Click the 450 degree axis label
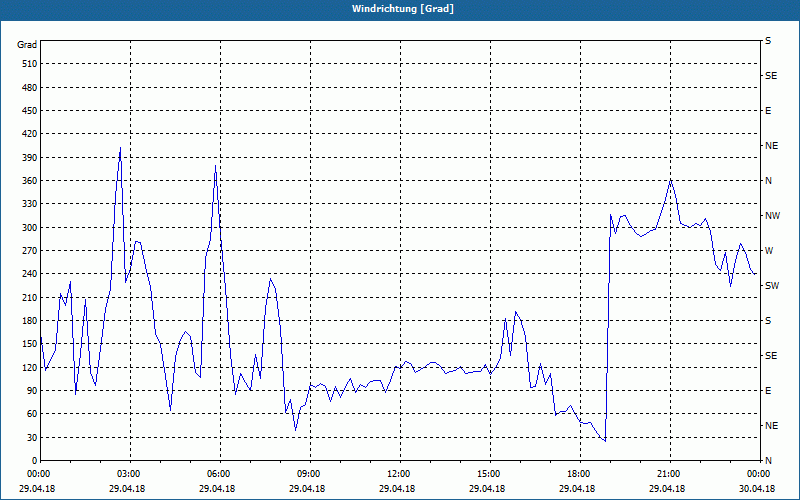This screenshot has width=800, height=500. (30, 111)
